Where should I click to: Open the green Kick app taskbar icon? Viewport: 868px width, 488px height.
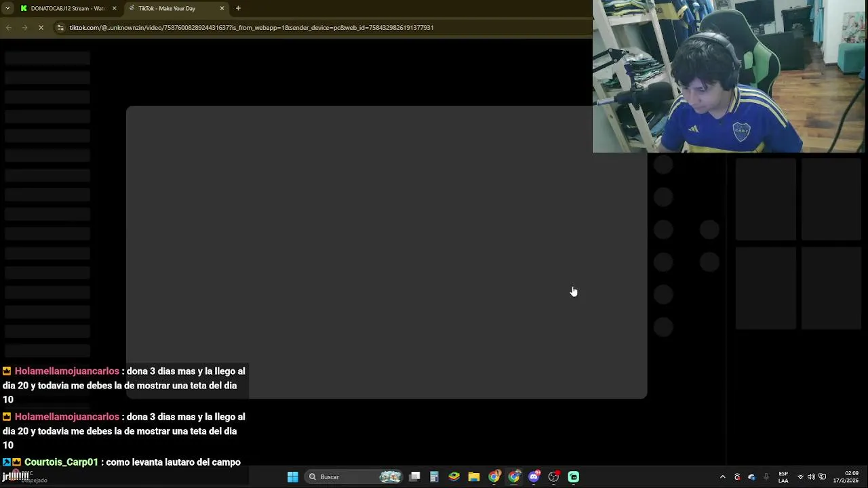[x=574, y=476]
